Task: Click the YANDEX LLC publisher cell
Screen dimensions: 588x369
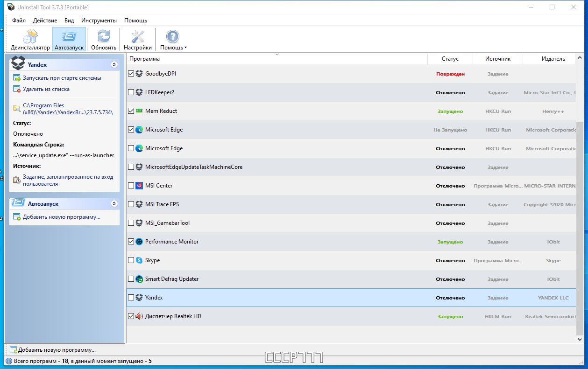Action: click(553, 298)
